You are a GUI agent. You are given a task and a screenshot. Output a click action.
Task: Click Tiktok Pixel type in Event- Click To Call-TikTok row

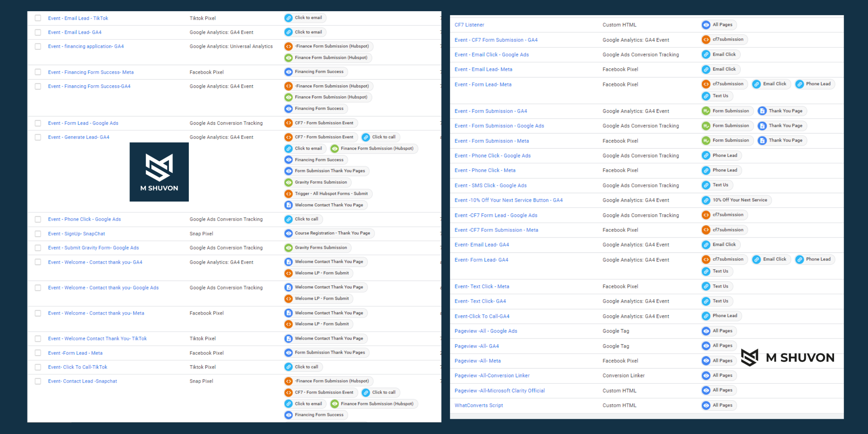203,367
